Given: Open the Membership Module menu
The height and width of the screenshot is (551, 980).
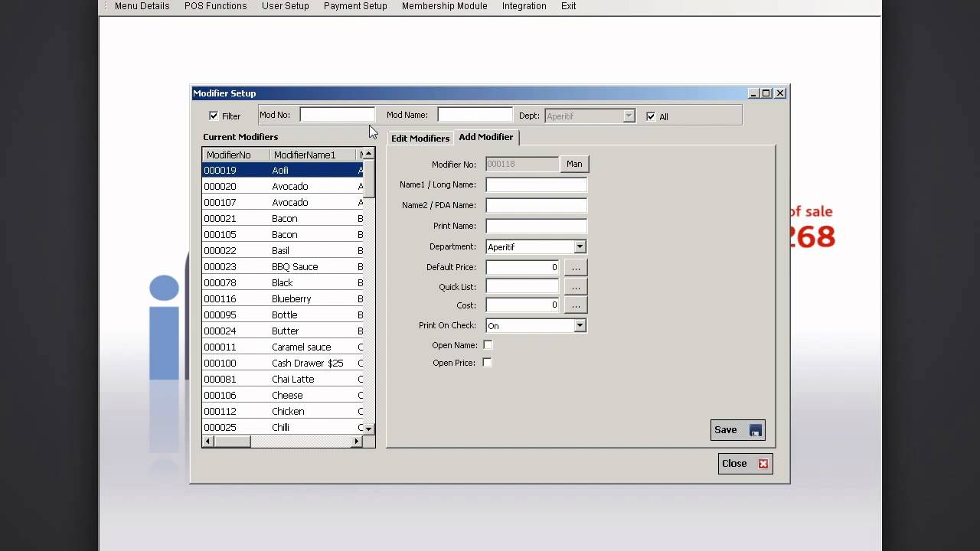Looking at the screenshot, I should click(445, 6).
